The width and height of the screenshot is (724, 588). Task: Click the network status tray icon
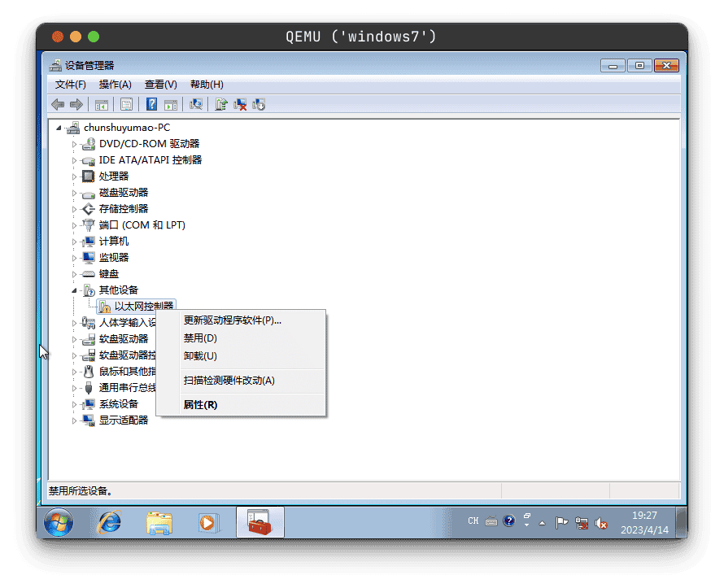[582, 523]
